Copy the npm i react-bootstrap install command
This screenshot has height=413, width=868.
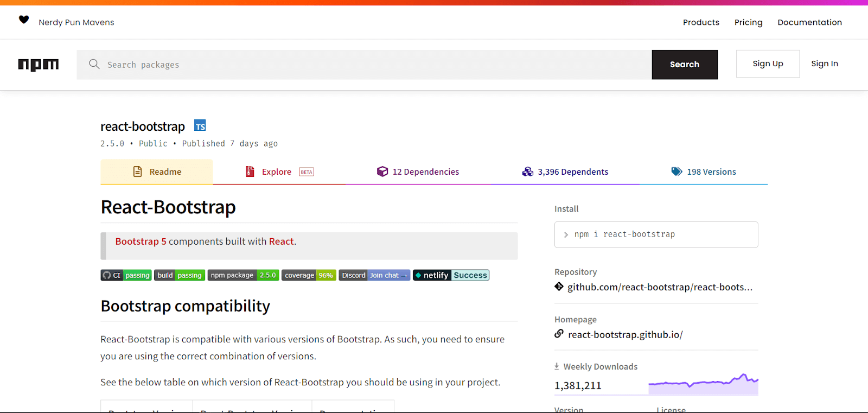coord(656,234)
